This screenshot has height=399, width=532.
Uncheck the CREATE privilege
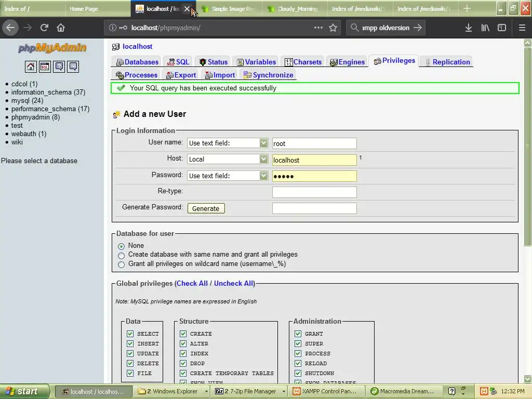pos(183,334)
